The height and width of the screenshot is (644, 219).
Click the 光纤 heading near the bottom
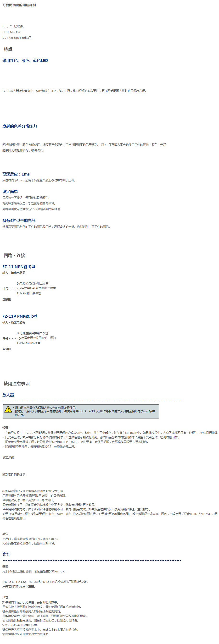(6, 554)
